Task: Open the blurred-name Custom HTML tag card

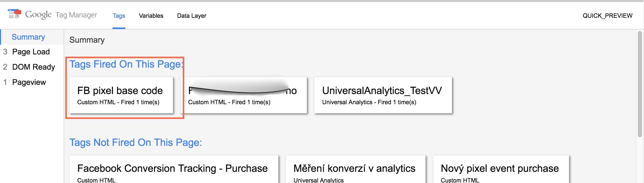Action: tap(244, 95)
